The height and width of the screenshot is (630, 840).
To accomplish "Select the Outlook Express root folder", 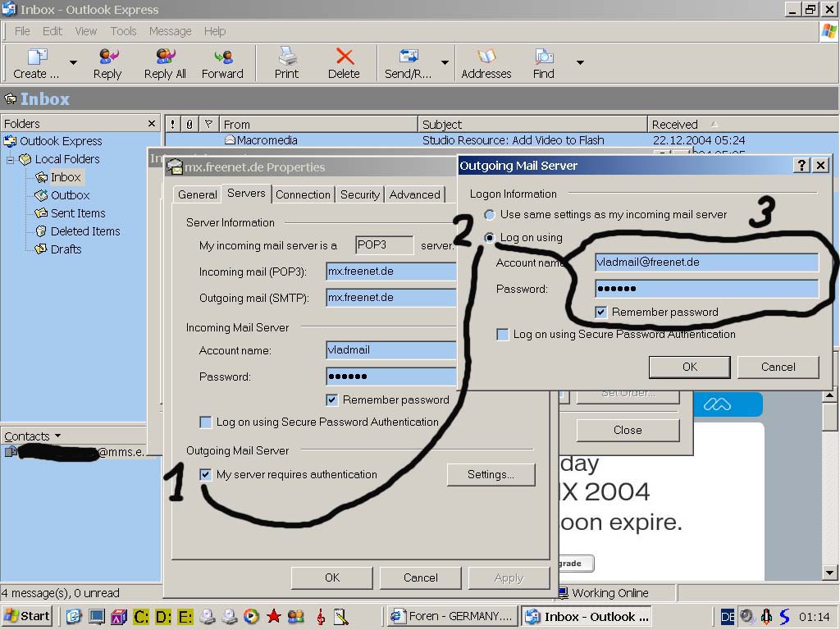I will click(x=61, y=141).
